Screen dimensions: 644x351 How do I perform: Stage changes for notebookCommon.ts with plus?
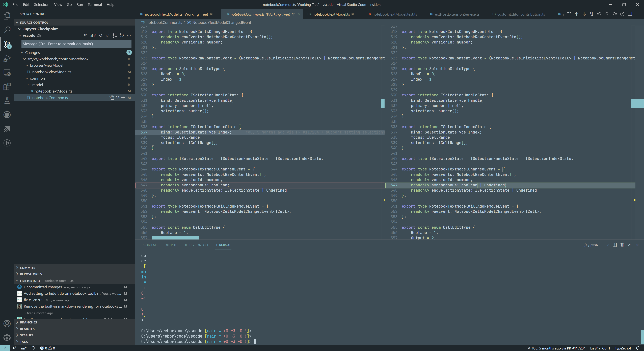tap(123, 98)
